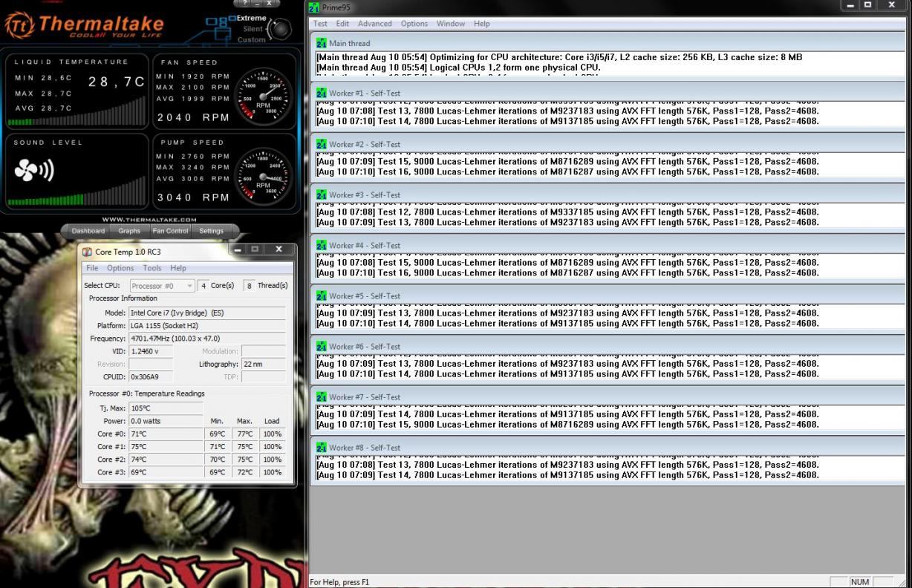Click the Thermaltake fan sound level icon
Viewport: 912px width, 588px height.
(33, 170)
